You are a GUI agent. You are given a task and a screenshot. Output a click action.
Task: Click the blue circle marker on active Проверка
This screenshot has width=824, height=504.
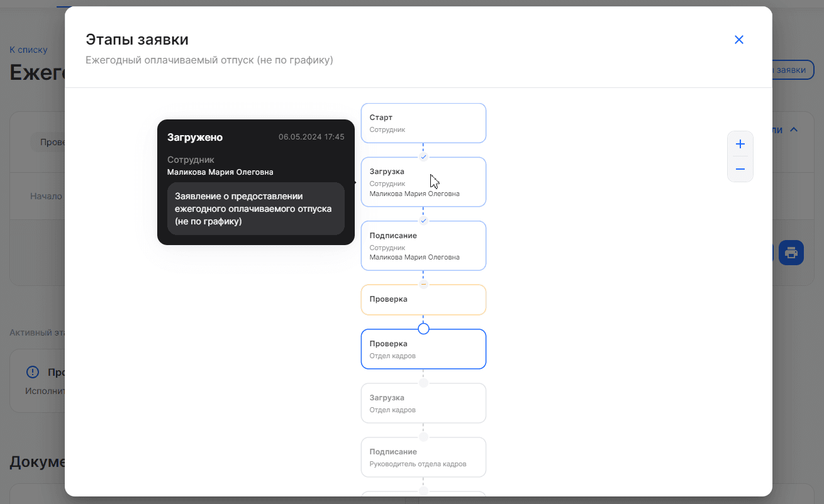(x=423, y=329)
